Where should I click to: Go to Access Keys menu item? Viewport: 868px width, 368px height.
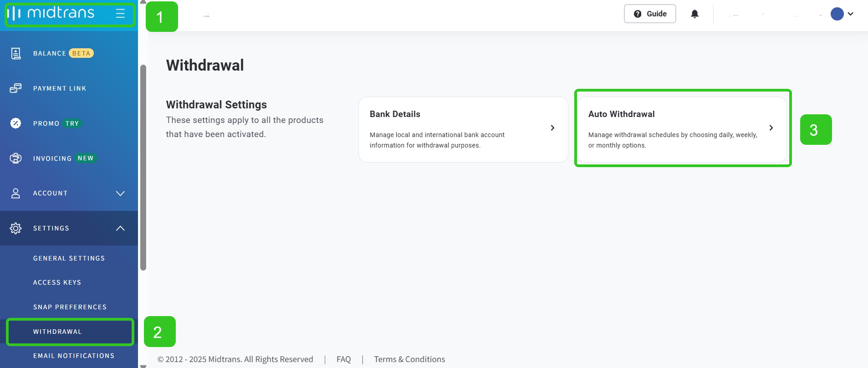click(x=57, y=282)
